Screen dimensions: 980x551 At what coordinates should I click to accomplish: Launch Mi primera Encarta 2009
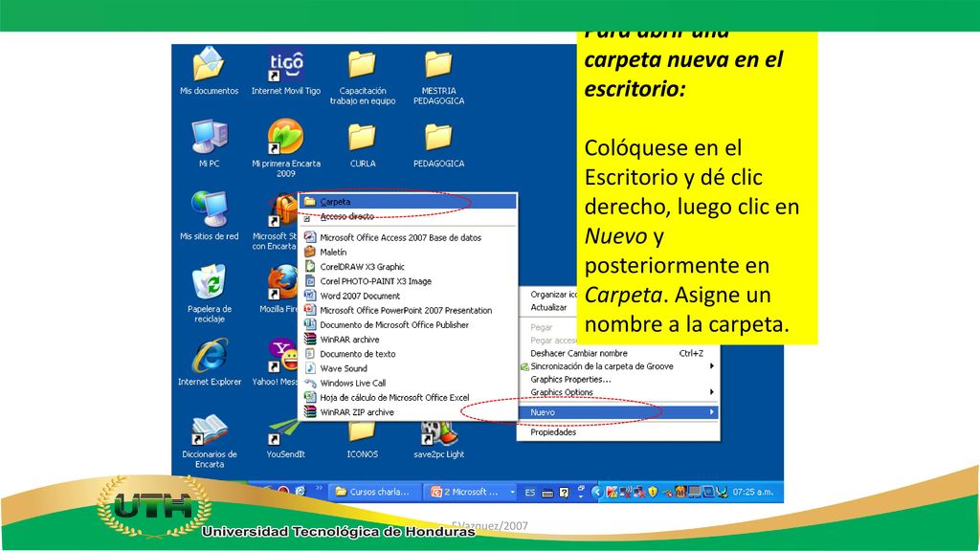(285, 148)
